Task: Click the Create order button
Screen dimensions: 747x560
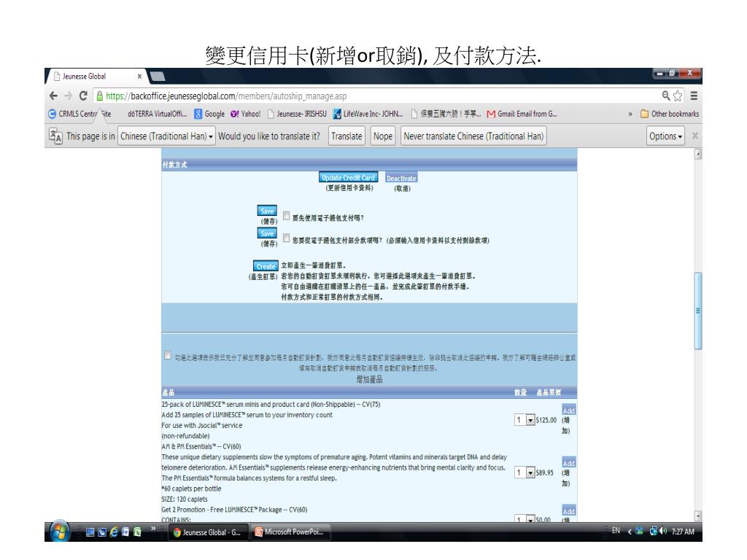Action: 266,265
